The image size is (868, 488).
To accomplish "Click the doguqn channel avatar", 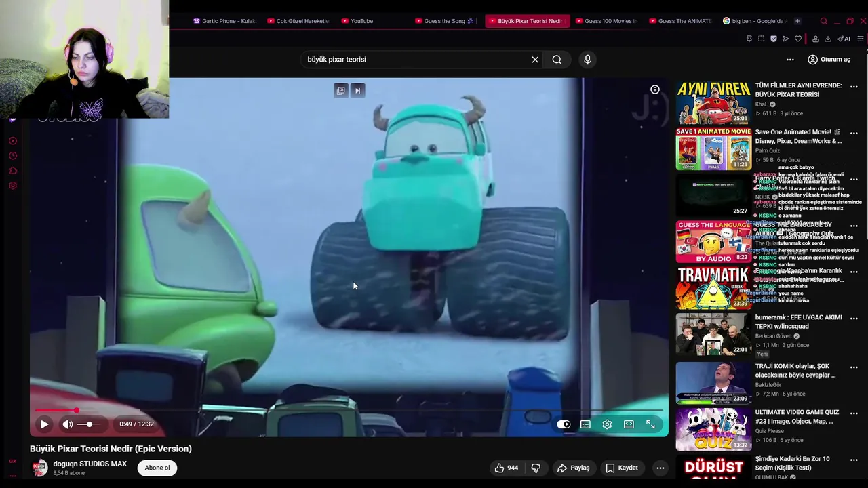I will 40,468.
